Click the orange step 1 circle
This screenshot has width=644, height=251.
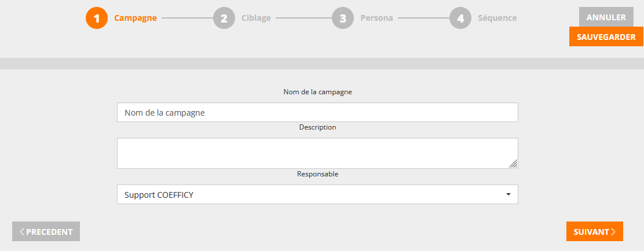(x=97, y=18)
